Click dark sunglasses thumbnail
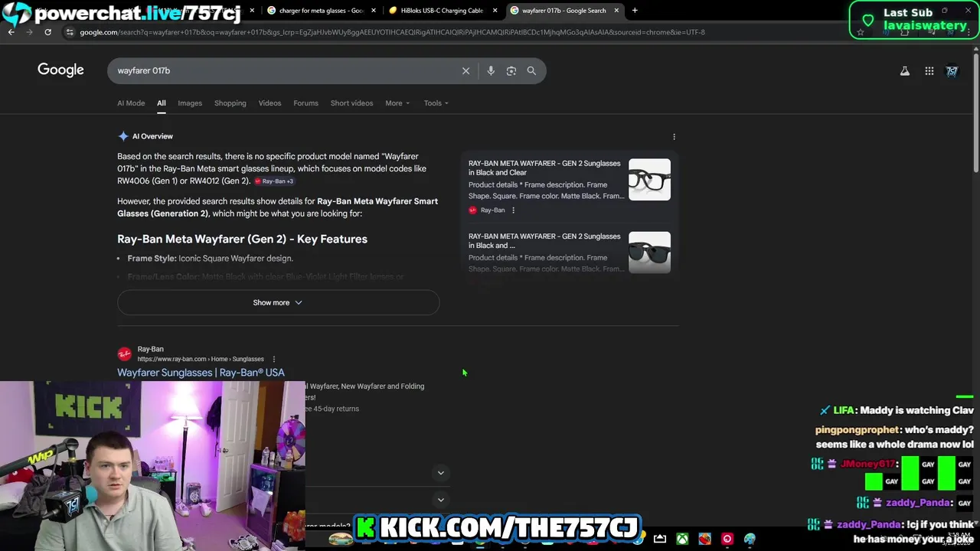The height and width of the screenshot is (551, 980). click(x=649, y=253)
